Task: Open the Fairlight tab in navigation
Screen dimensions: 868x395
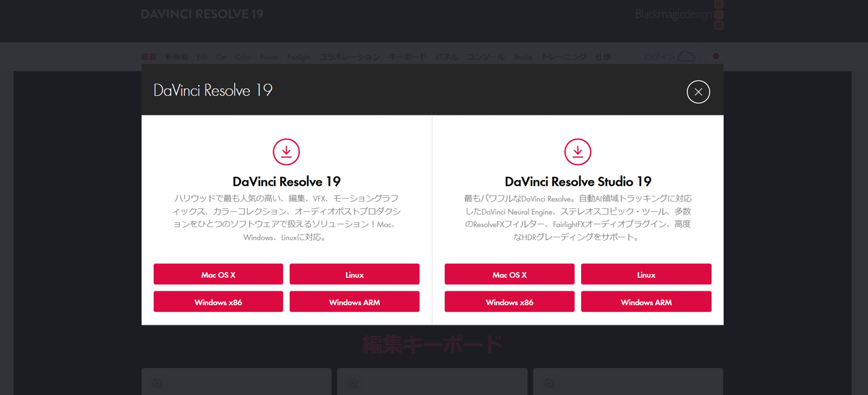Action: 299,57
